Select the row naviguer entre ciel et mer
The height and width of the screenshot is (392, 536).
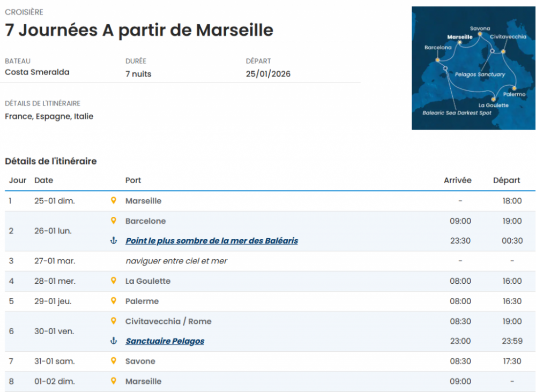[176, 261]
